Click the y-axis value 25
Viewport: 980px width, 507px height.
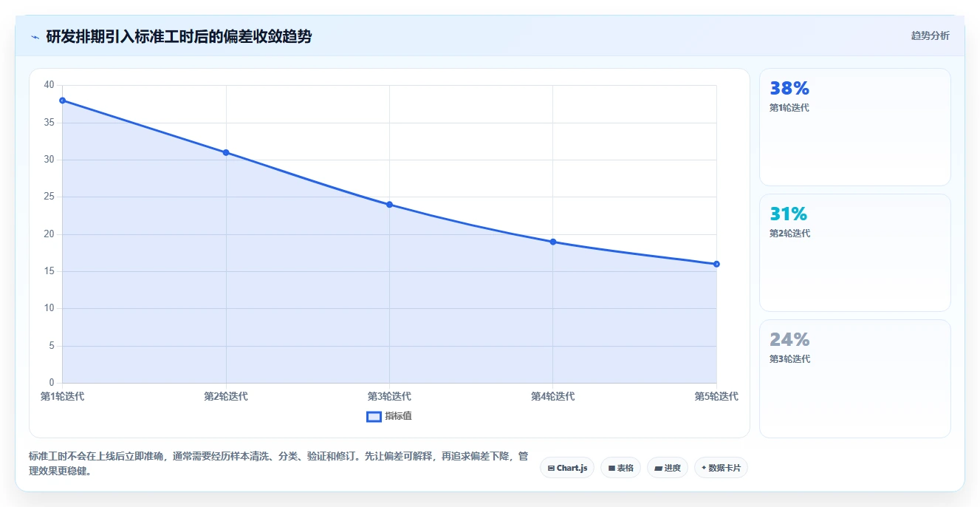49,197
